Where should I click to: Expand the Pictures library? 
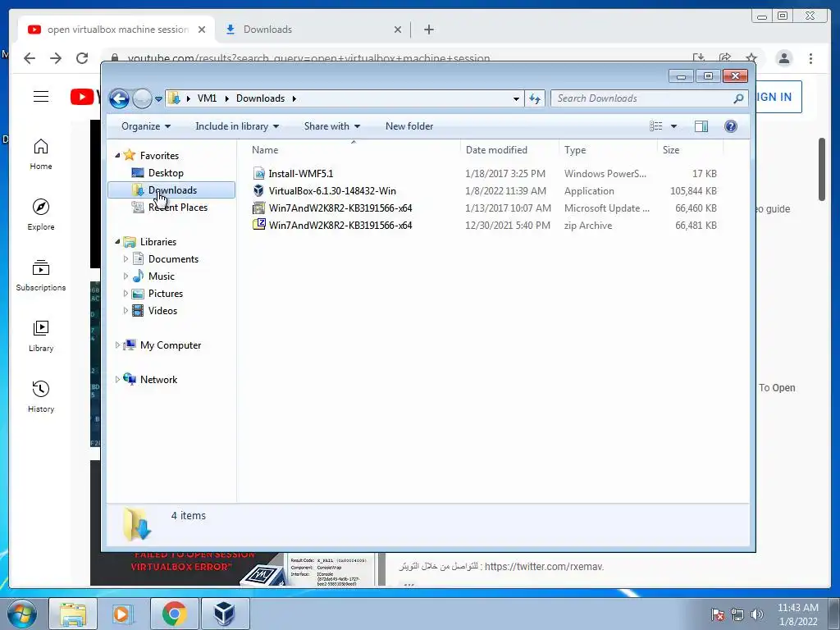click(126, 294)
